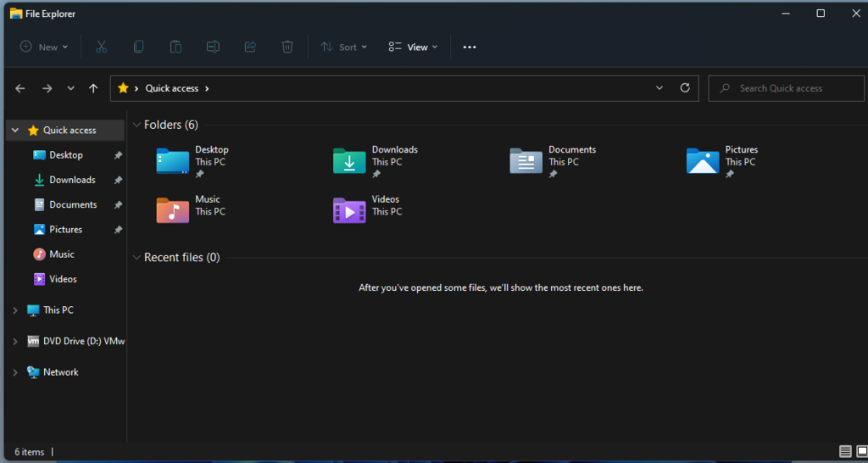Image resolution: width=868 pixels, height=463 pixels.
Task: Select the Downloads folder tile
Action: point(376,161)
